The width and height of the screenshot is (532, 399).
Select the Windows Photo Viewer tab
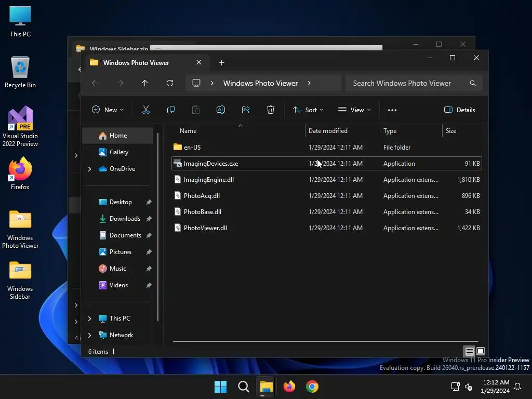[146, 63]
